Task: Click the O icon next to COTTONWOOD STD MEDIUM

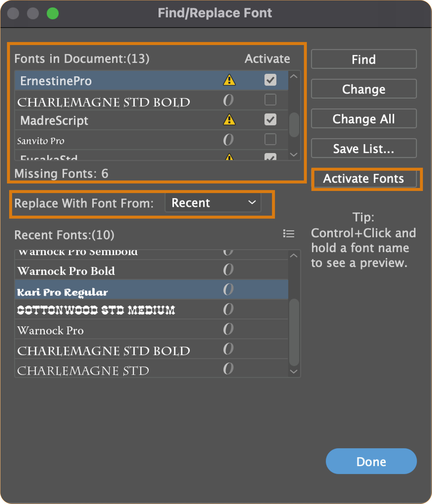Action: pos(228,309)
